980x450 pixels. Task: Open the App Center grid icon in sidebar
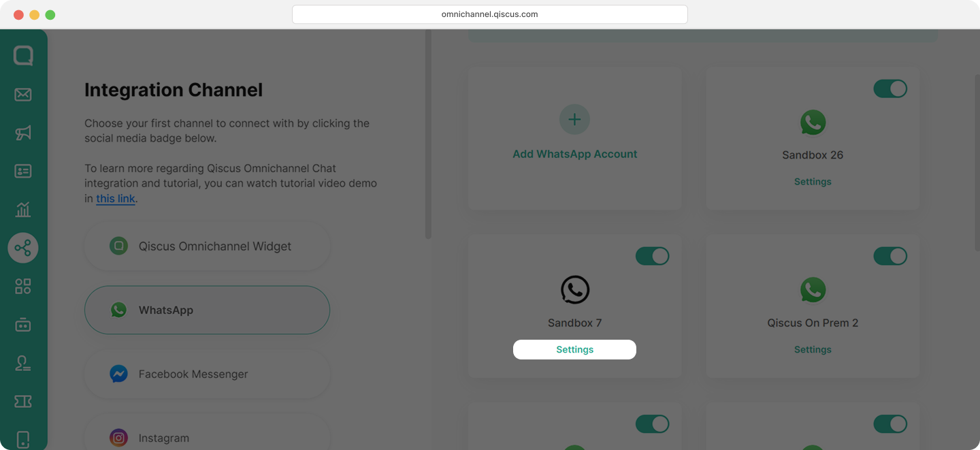(23, 286)
